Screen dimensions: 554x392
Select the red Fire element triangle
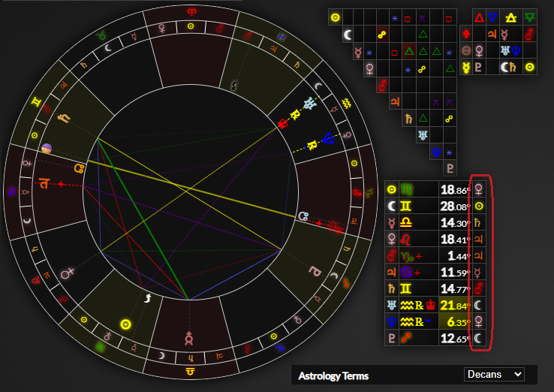[x=479, y=17]
